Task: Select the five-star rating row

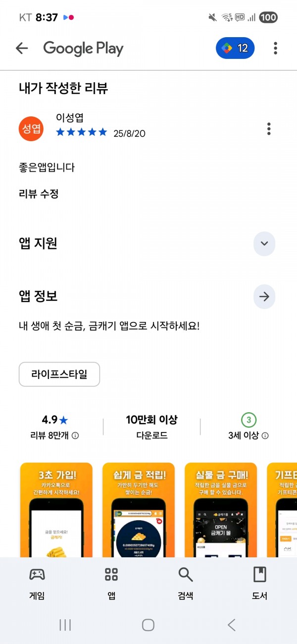Action: coord(82,132)
